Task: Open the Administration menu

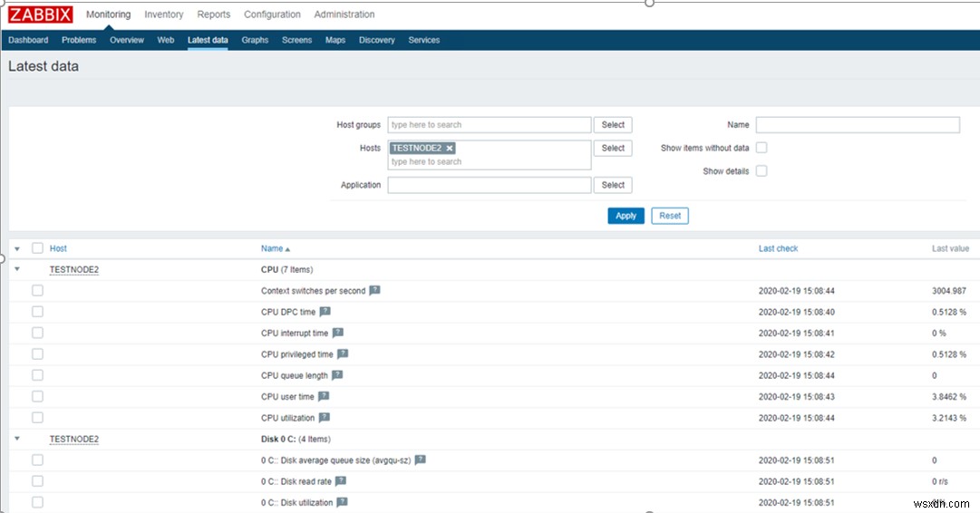Action: [344, 15]
